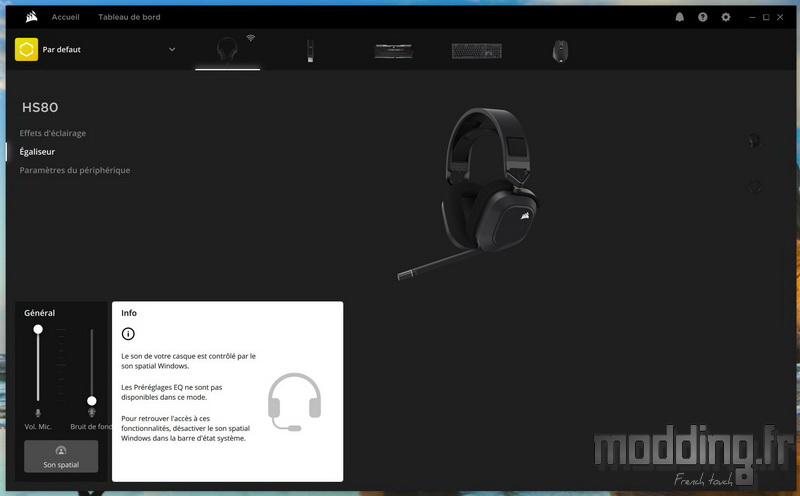Click the Info panel heading
Viewport: 800px width, 496px height.
click(x=129, y=313)
